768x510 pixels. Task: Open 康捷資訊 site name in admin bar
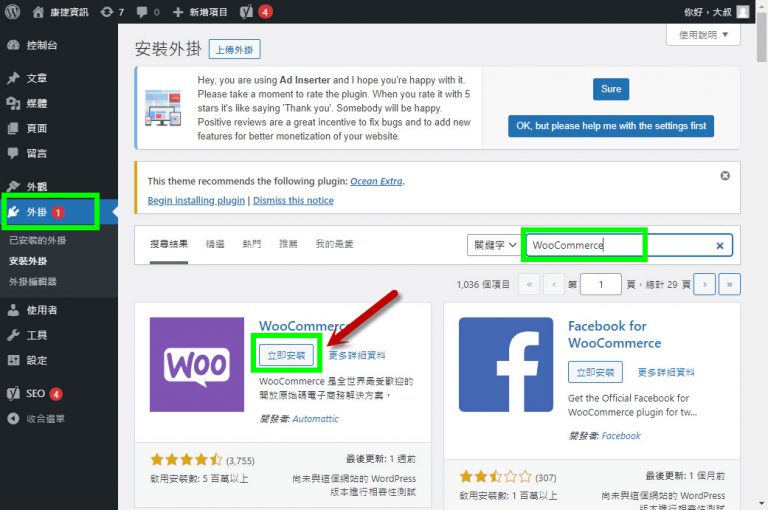(69, 12)
